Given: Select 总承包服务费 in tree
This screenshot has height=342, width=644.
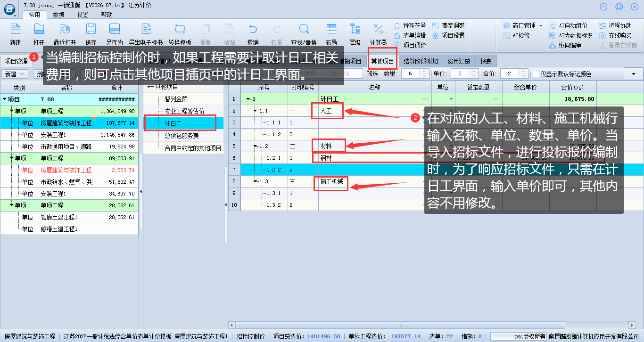Looking at the screenshot, I should (182, 136).
